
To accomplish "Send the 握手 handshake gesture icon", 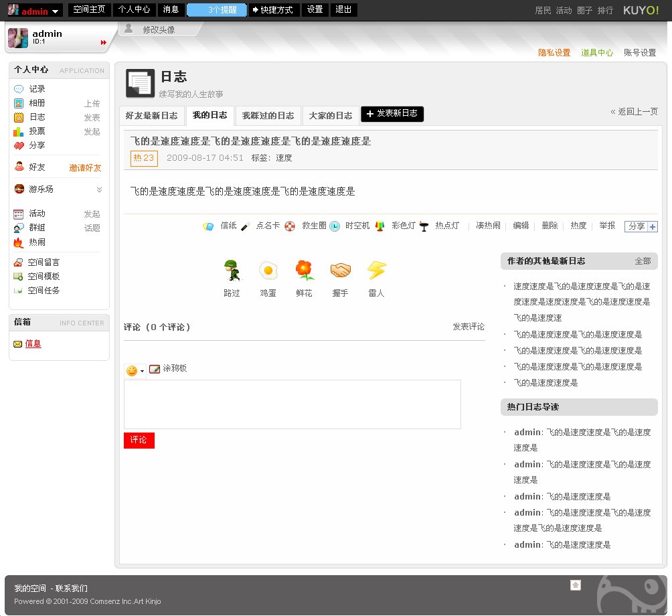I will click(340, 270).
